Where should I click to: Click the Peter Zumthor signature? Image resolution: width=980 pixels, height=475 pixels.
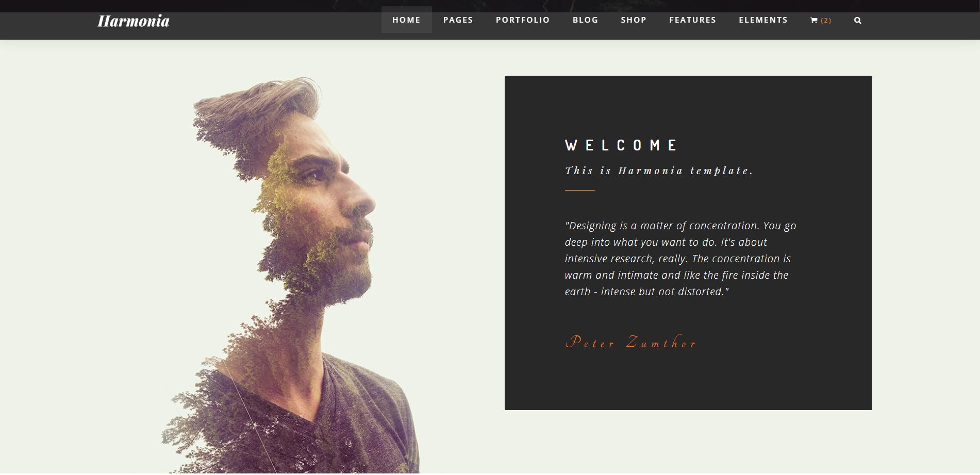(x=632, y=342)
